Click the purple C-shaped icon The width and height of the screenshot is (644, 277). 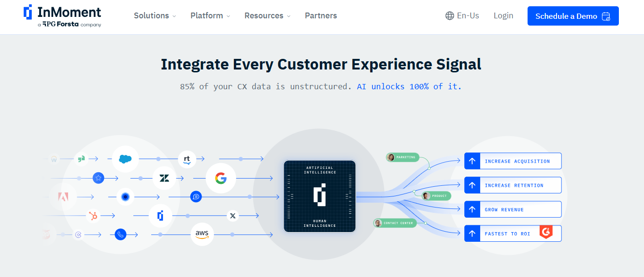pos(79,235)
